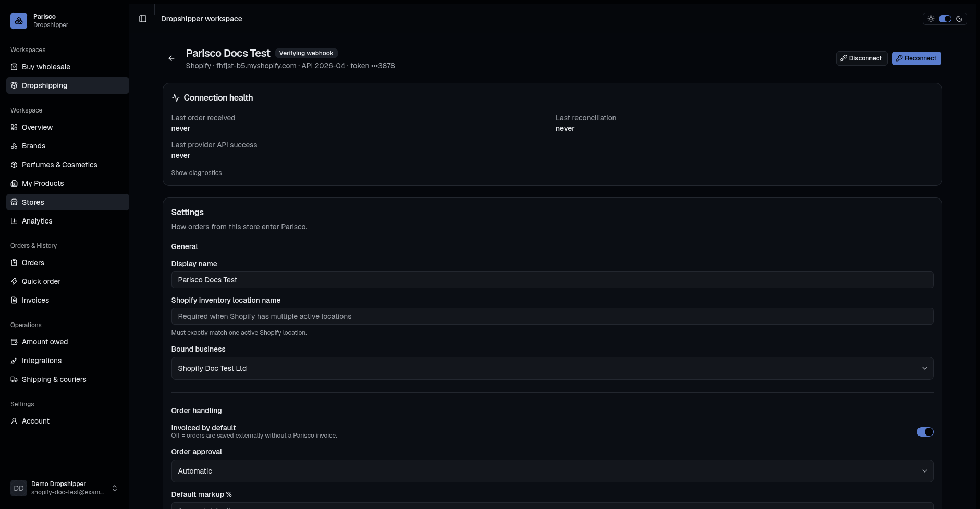This screenshot has height=509, width=980.
Task: Go to Orders page
Action: [x=68, y=263]
